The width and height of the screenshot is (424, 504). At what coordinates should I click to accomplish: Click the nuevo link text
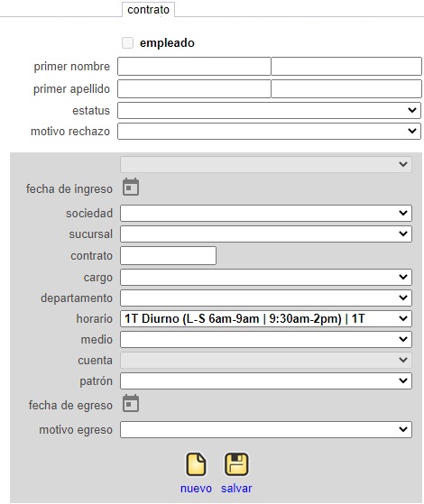pos(196,489)
